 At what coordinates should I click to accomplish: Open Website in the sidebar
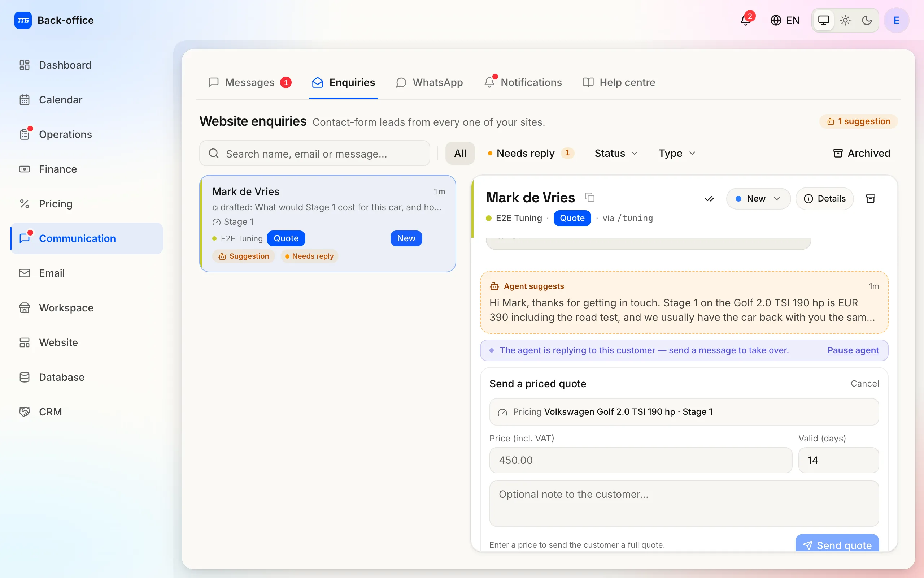(87, 342)
